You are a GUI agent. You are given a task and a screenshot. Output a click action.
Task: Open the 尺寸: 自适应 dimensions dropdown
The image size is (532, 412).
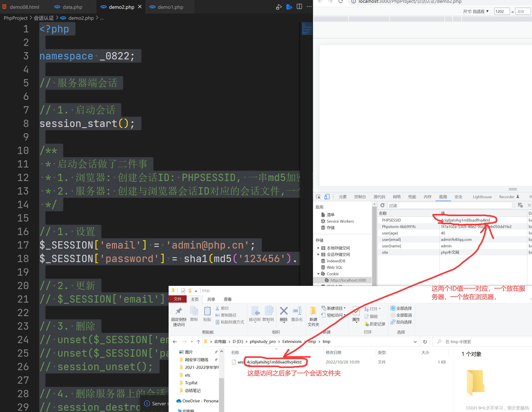point(476,11)
